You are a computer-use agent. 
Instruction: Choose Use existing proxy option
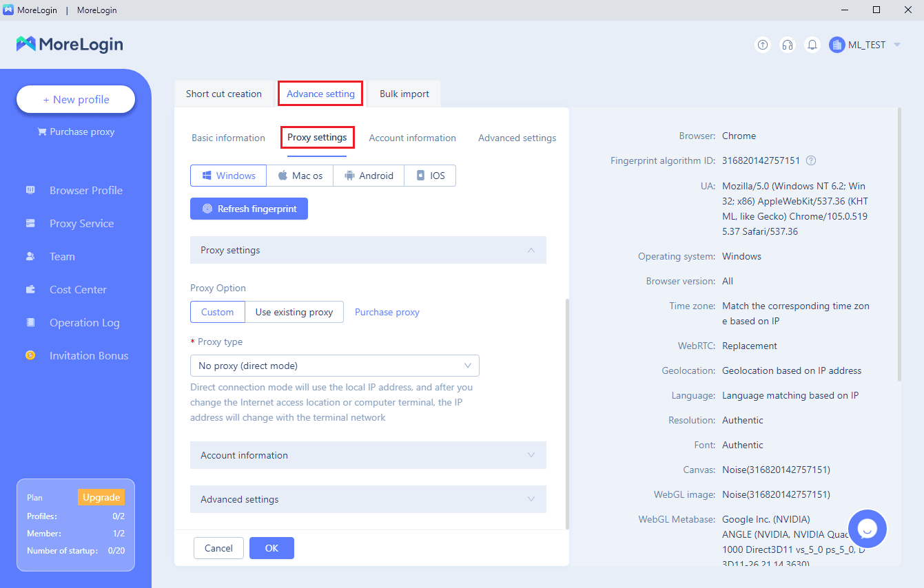(294, 312)
